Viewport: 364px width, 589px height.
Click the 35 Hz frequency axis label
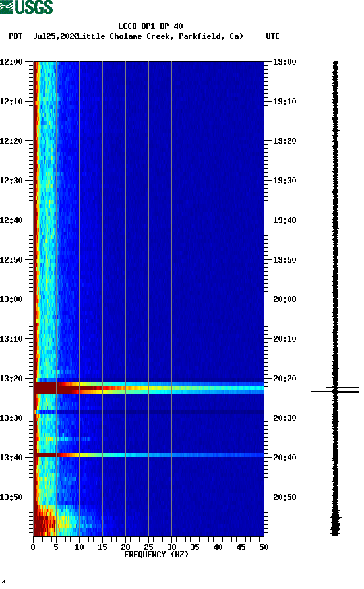tap(195, 547)
